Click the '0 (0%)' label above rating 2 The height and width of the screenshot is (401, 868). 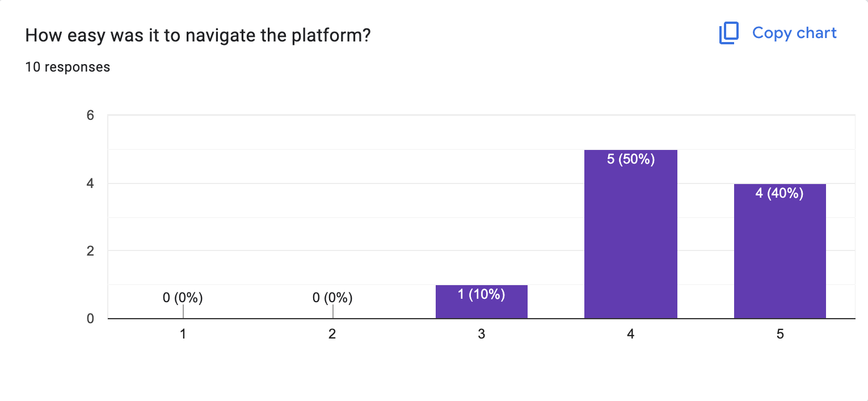(332, 297)
